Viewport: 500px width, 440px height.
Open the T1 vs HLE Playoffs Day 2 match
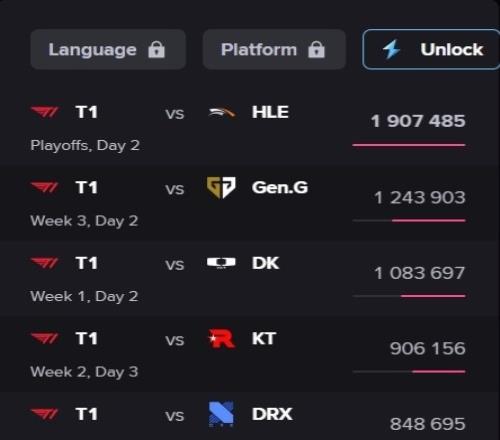248,128
